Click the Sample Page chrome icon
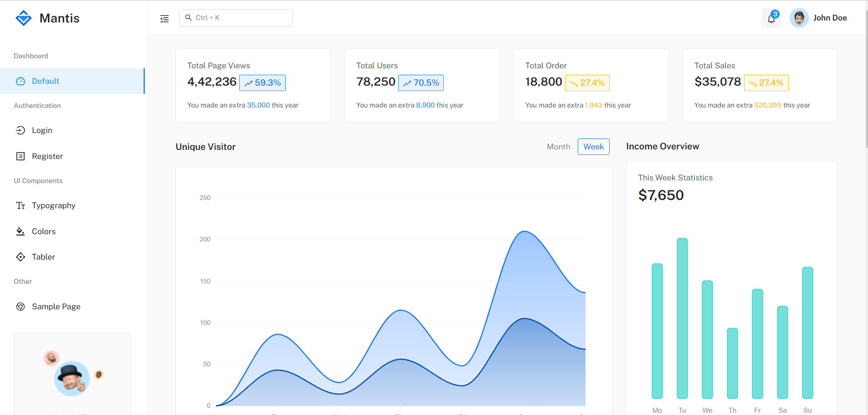 (x=21, y=307)
